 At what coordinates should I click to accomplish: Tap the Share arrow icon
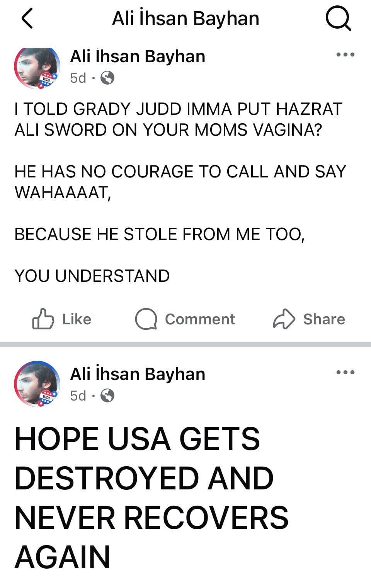click(x=284, y=319)
